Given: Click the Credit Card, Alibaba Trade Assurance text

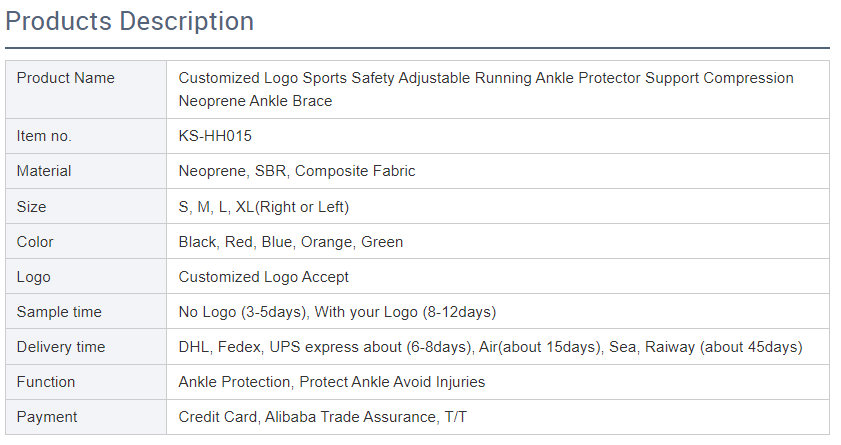Looking at the screenshot, I should [x=322, y=417].
